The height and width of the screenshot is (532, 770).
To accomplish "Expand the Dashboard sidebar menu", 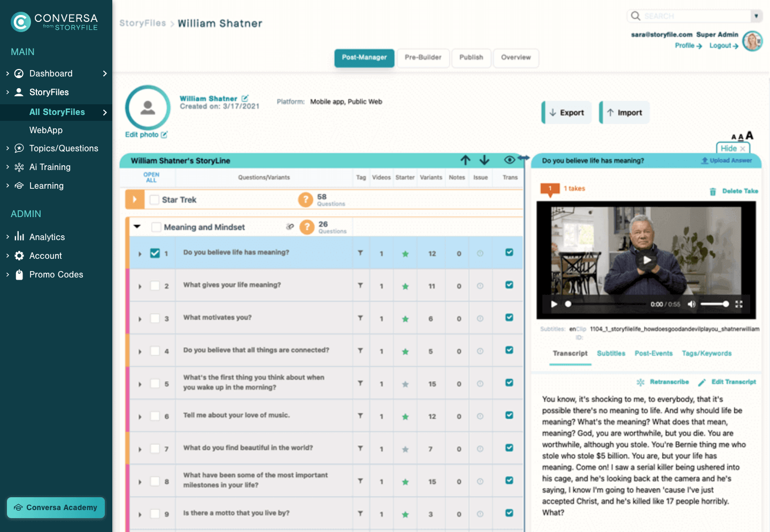I will coord(7,73).
